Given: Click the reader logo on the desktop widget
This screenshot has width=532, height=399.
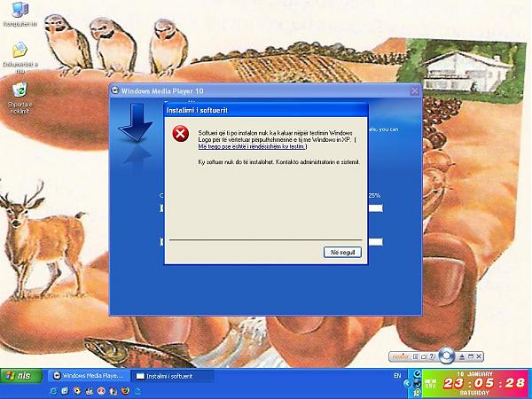Looking at the screenshot, I should pos(401,356).
